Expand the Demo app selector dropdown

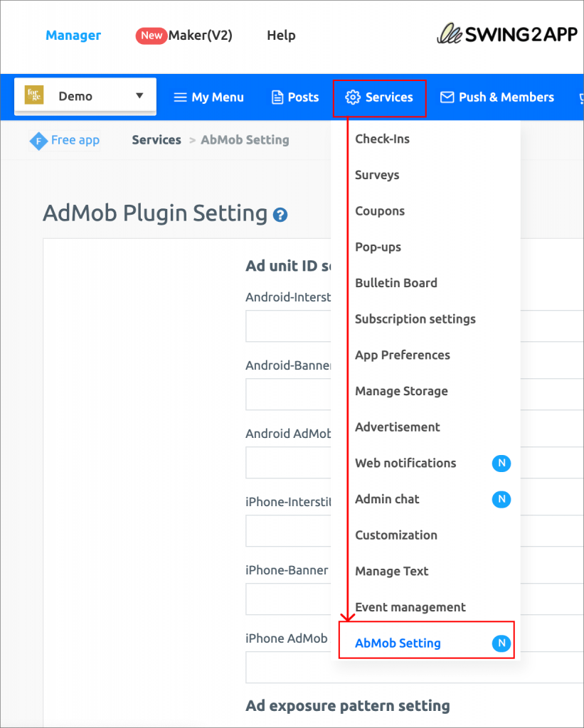click(139, 95)
